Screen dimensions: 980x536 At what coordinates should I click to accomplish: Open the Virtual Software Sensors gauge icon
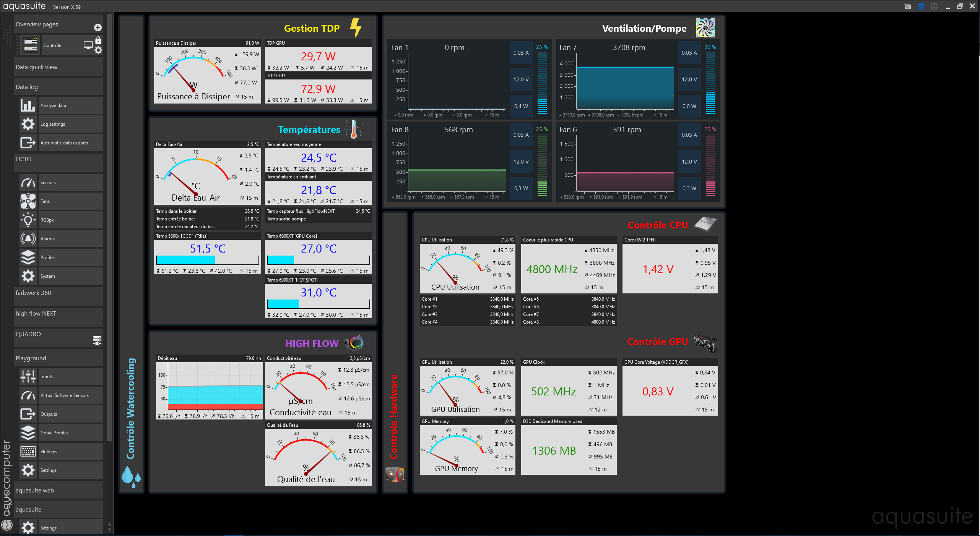click(28, 395)
